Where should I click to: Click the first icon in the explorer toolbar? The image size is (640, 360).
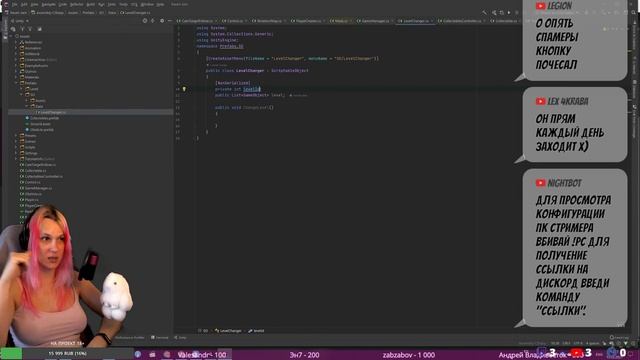13,29
